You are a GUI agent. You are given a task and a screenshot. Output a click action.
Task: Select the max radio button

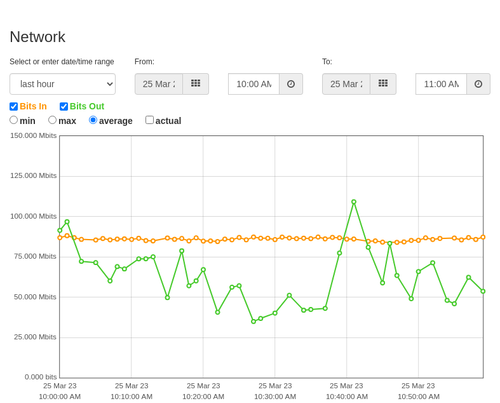(x=52, y=120)
